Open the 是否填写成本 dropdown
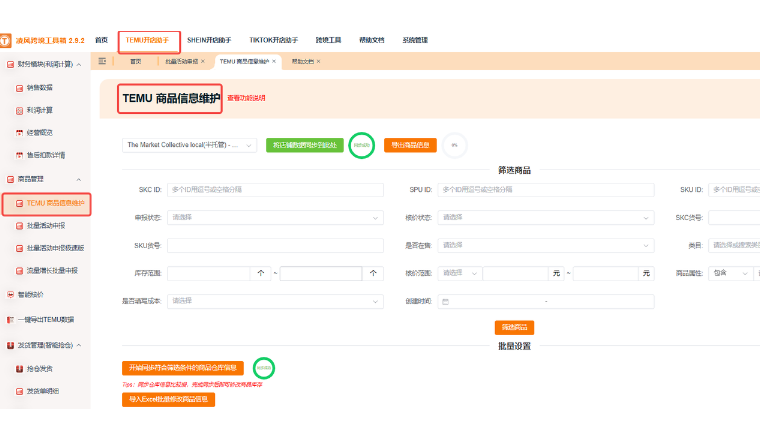This screenshot has width=760, height=440. [x=275, y=301]
